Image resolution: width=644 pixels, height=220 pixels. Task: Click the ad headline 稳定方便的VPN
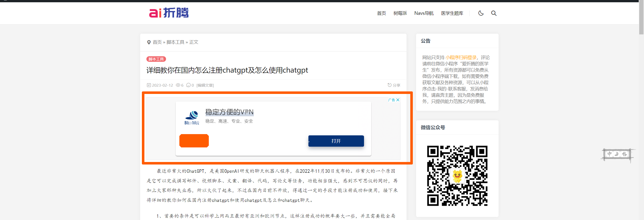tap(229, 112)
